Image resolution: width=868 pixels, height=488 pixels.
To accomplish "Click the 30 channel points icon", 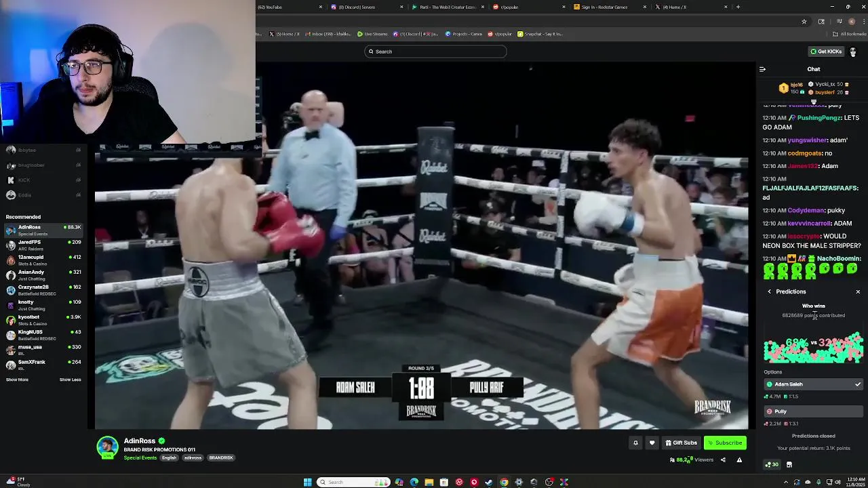I will [x=772, y=464].
